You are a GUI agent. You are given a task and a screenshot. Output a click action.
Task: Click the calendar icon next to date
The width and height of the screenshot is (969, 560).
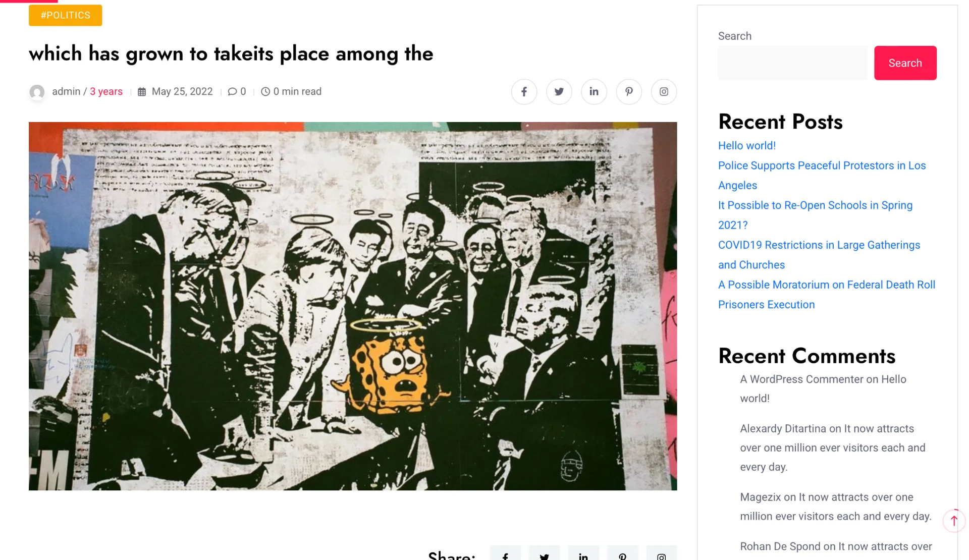(142, 92)
